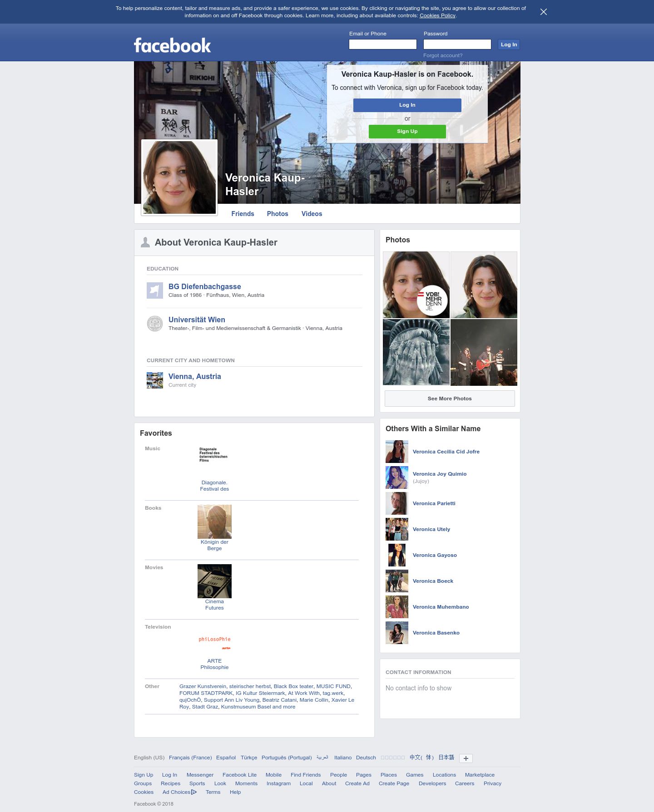This screenshot has width=654, height=812.
Task: Close the cookie notice banner
Action: point(543,12)
